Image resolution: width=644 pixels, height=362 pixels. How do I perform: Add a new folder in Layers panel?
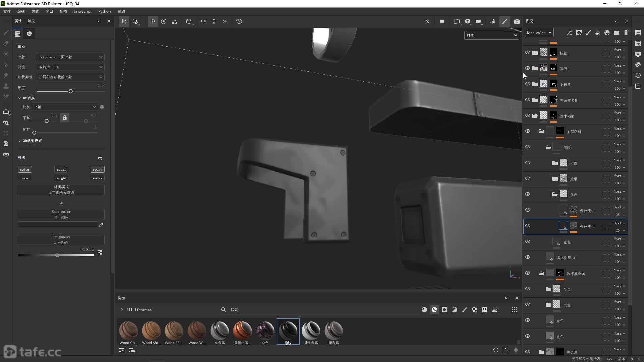pos(616,33)
